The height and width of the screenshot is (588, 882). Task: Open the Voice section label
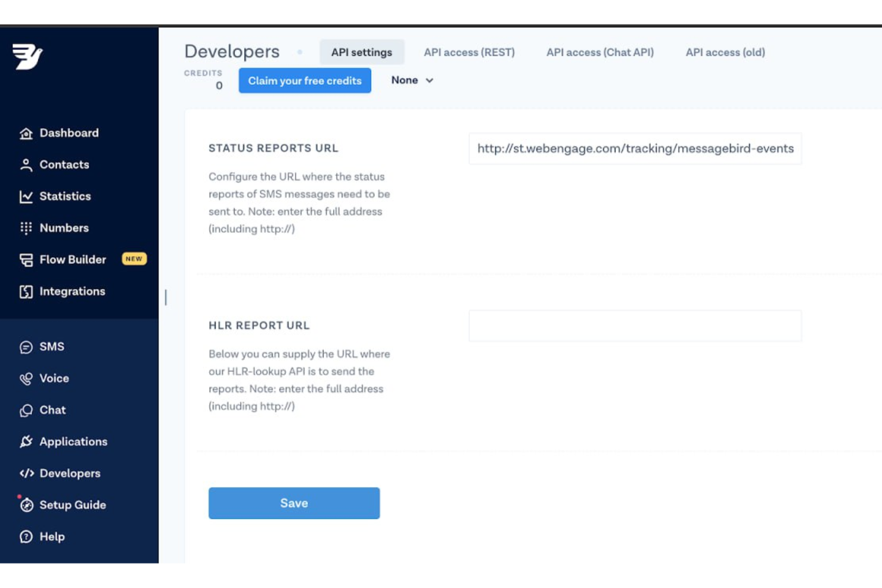pyautogui.click(x=54, y=378)
